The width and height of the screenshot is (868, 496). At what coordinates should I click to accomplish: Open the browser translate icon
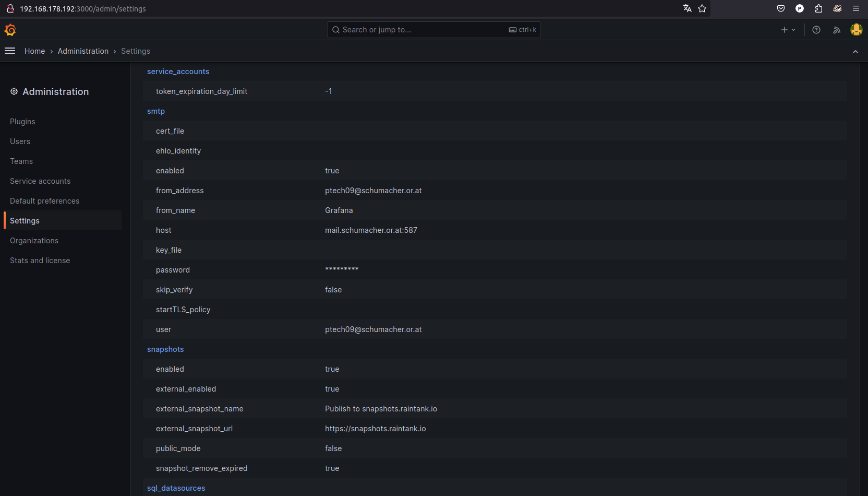pyautogui.click(x=687, y=8)
